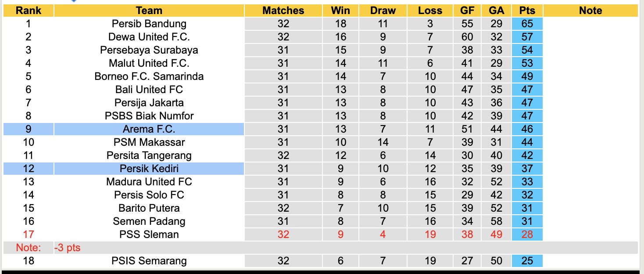Image resolution: width=644 pixels, height=274 pixels.
Task: Click PSS Sleman's red 28 points cell
Action: (x=527, y=234)
